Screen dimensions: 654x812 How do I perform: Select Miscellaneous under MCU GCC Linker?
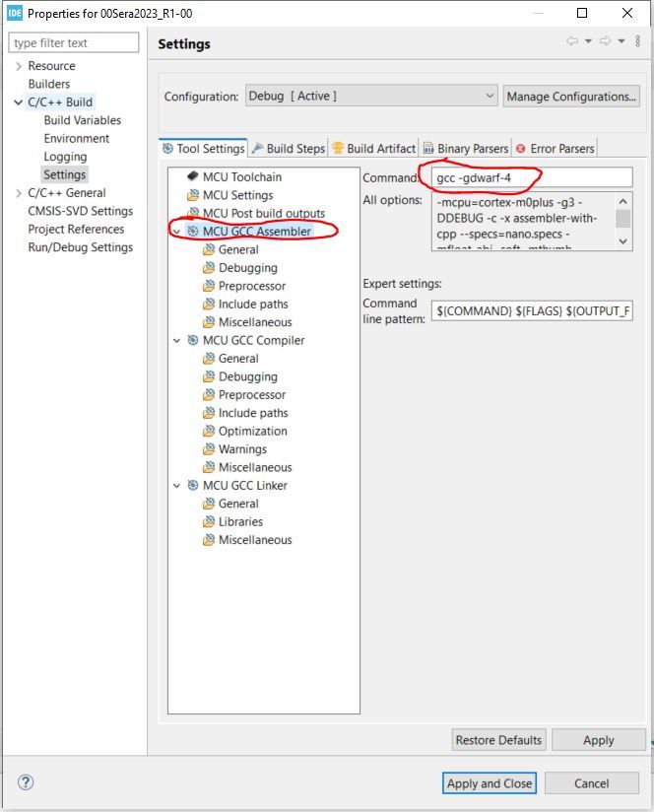coord(255,540)
